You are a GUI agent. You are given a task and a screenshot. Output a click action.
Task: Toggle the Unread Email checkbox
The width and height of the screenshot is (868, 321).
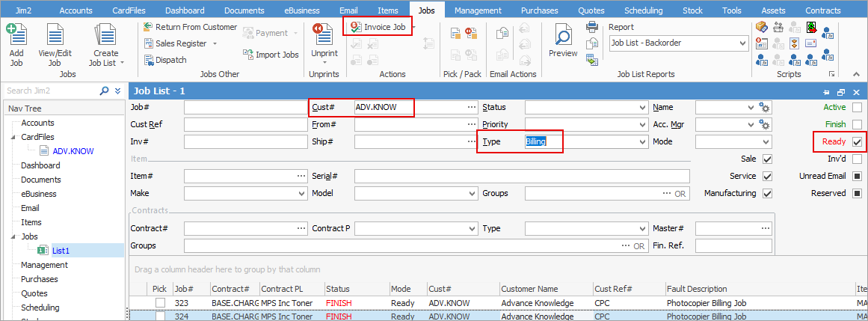[857, 177]
